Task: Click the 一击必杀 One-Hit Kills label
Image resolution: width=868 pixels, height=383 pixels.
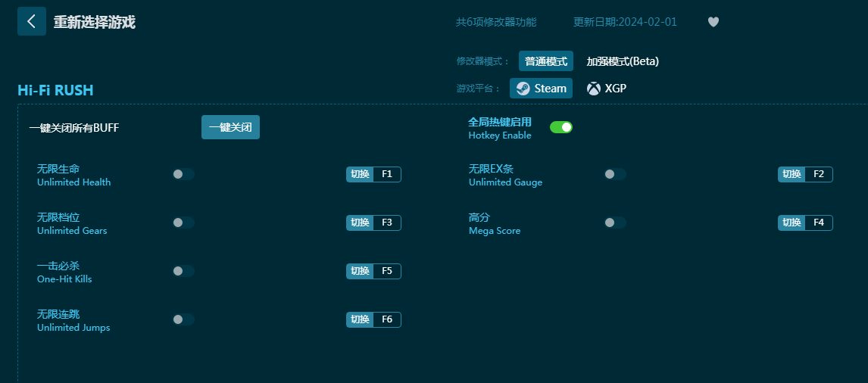Action: coord(64,272)
